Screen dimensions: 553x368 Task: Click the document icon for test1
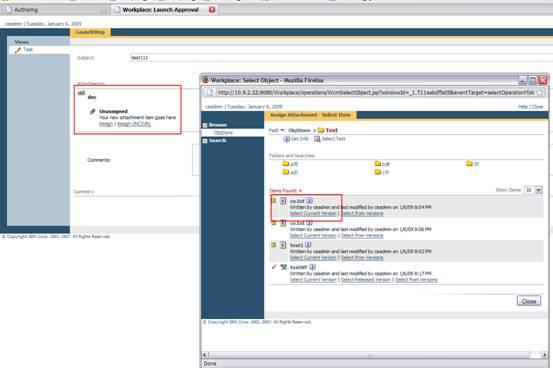(x=283, y=245)
